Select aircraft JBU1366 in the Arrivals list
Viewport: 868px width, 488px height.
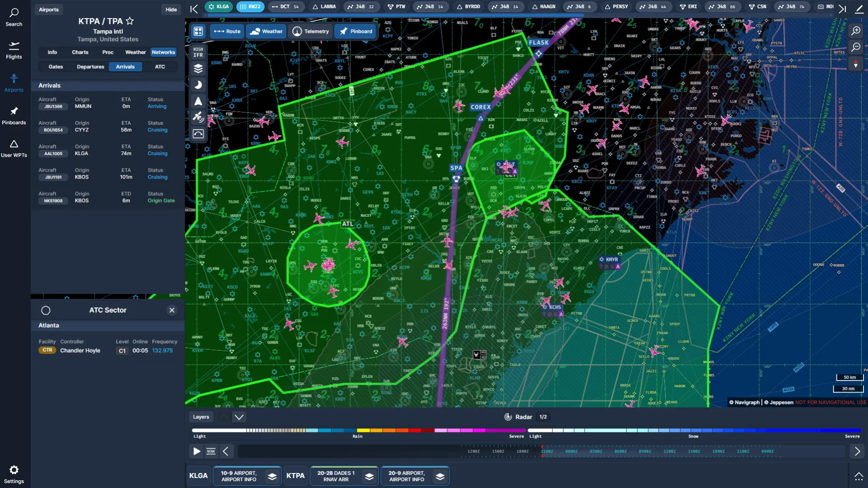pyautogui.click(x=53, y=106)
